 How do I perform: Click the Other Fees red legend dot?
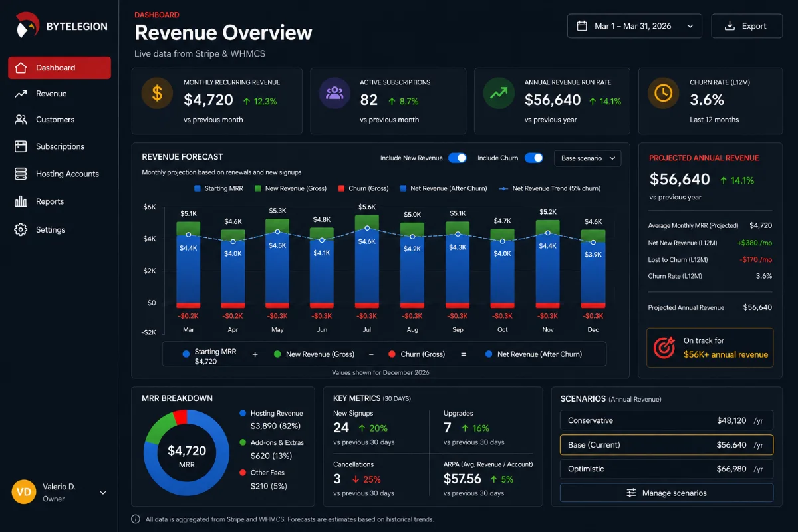pos(243,473)
